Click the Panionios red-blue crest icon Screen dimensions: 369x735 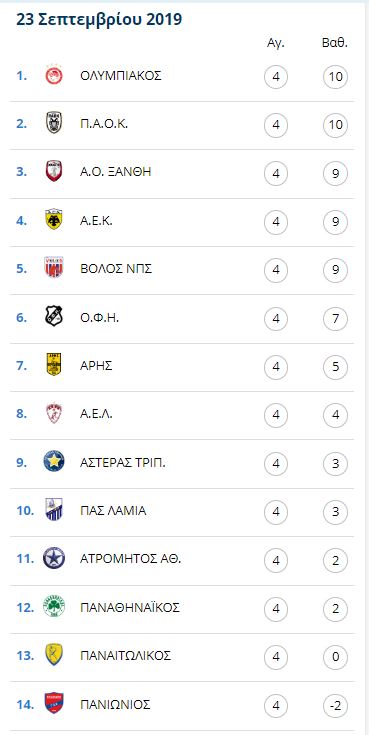(54, 703)
